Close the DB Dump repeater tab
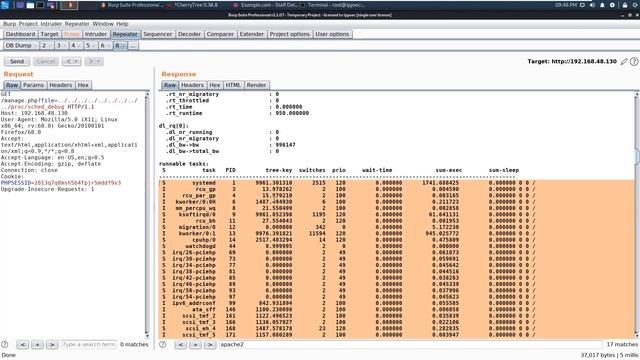 click(x=36, y=46)
